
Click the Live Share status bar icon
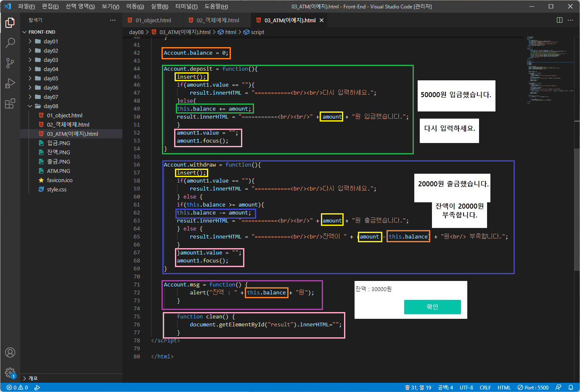click(x=37, y=387)
